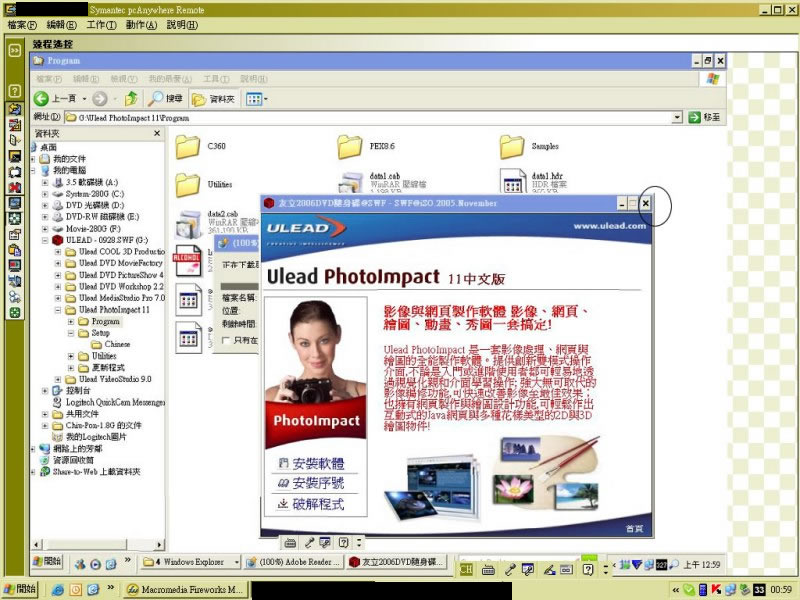Viewport: 800px width, 600px height.
Task: Open the Explorer address bar dropdown arrow
Action: [x=677, y=117]
